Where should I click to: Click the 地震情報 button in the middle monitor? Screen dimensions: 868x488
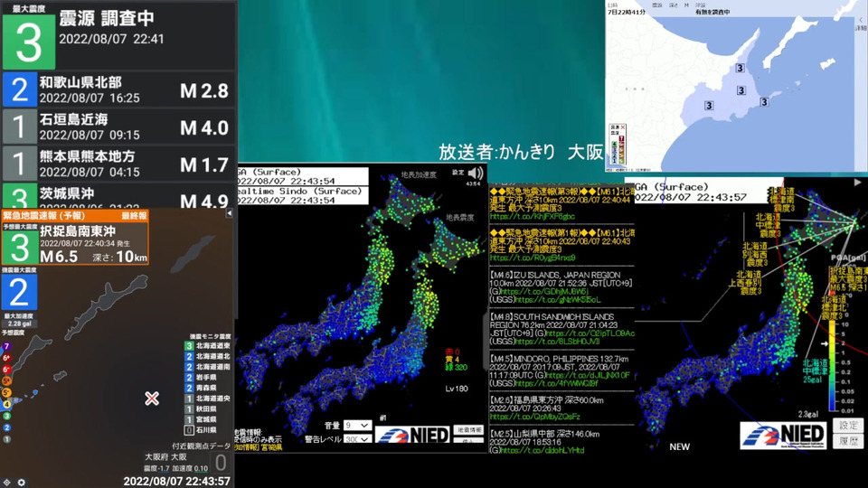(469, 430)
